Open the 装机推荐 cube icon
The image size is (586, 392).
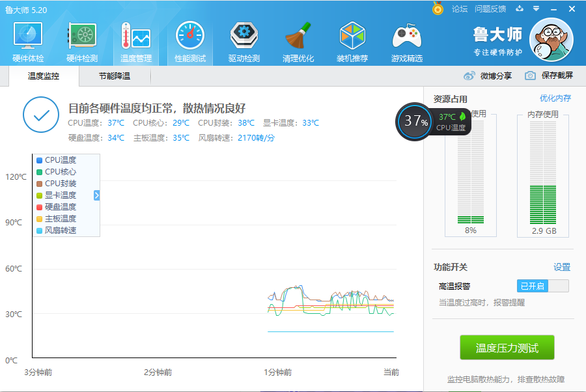tap(352, 36)
